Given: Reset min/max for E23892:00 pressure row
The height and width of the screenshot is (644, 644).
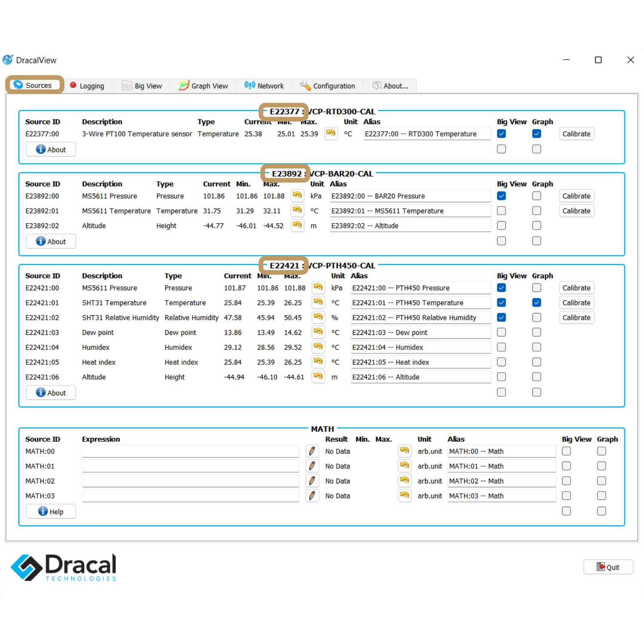Looking at the screenshot, I should point(297,196).
